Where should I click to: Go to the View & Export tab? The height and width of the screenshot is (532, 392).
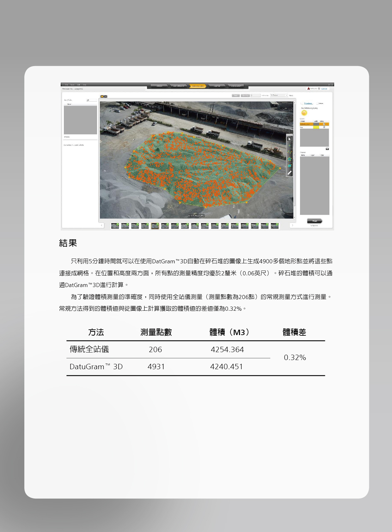coord(236,86)
